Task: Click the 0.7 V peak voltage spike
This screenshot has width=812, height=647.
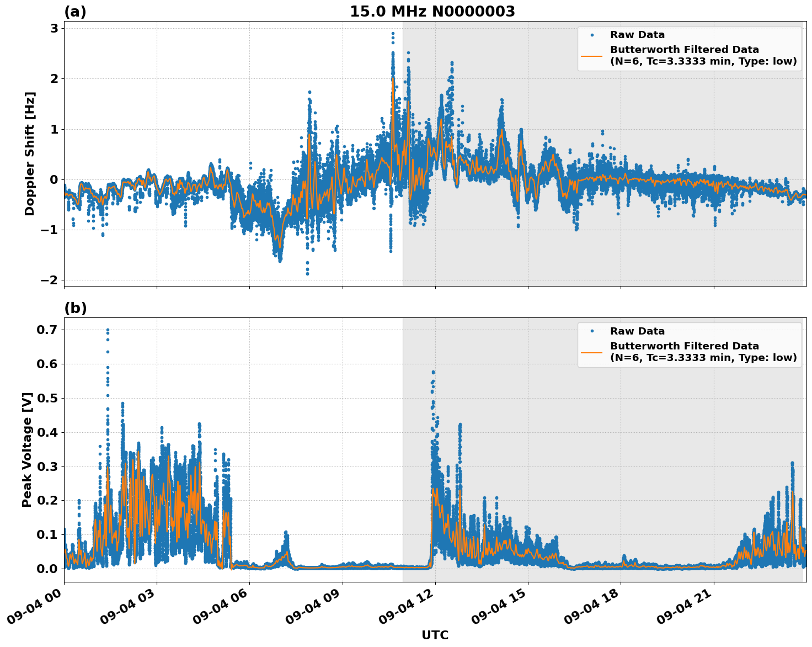Action: (108, 329)
